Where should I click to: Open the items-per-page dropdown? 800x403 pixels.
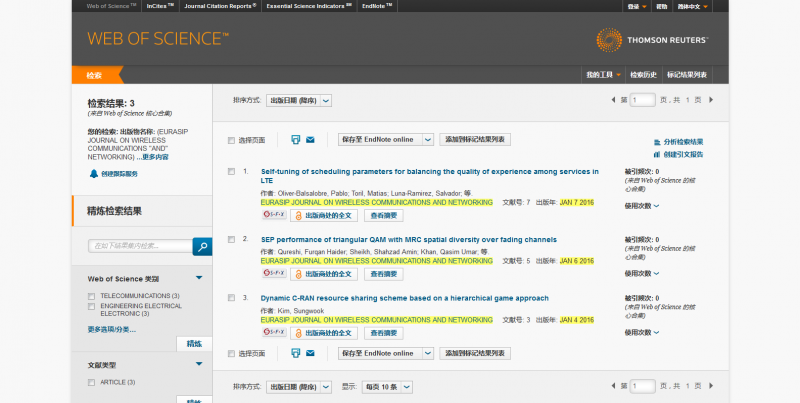pyautogui.click(x=387, y=387)
